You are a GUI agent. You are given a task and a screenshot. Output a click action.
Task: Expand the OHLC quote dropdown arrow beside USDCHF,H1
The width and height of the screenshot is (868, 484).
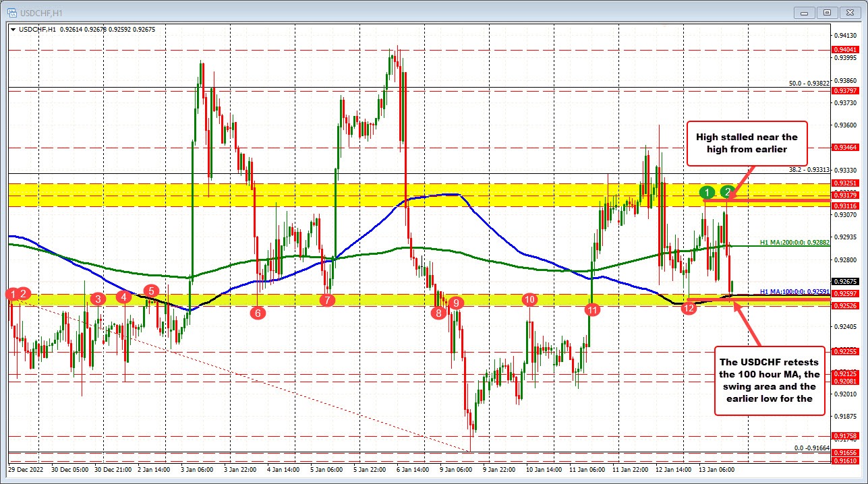13,30
